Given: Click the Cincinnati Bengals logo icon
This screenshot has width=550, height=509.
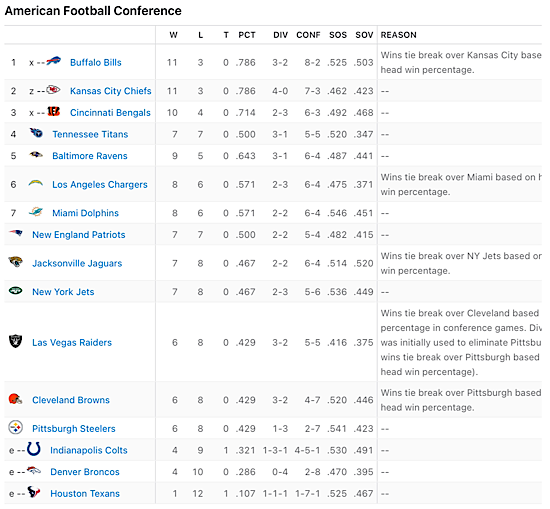Looking at the screenshot, I should coord(54,112).
